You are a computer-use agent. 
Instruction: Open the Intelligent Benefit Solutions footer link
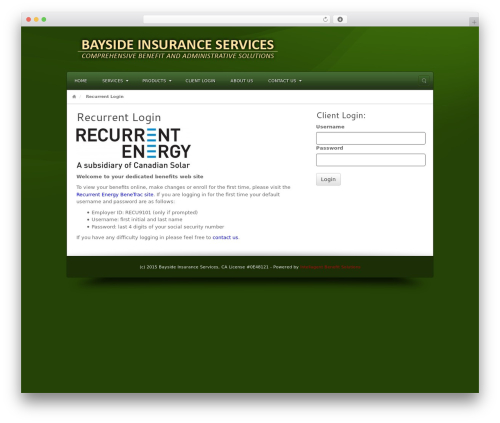coord(330,267)
